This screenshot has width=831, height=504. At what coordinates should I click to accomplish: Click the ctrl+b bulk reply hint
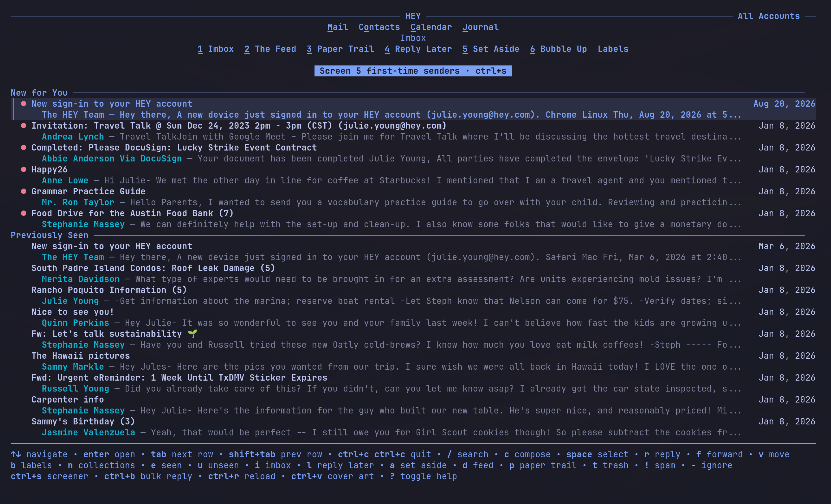(148, 476)
